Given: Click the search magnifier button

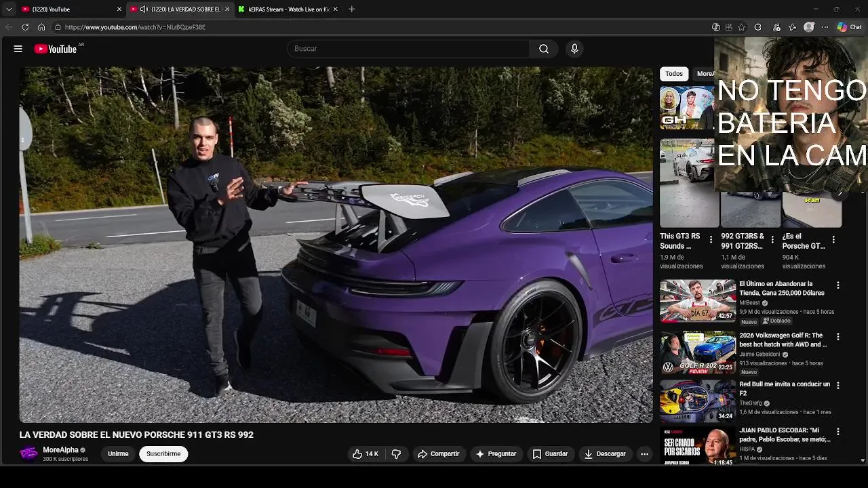Looking at the screenshot, I should click(544, 49).
